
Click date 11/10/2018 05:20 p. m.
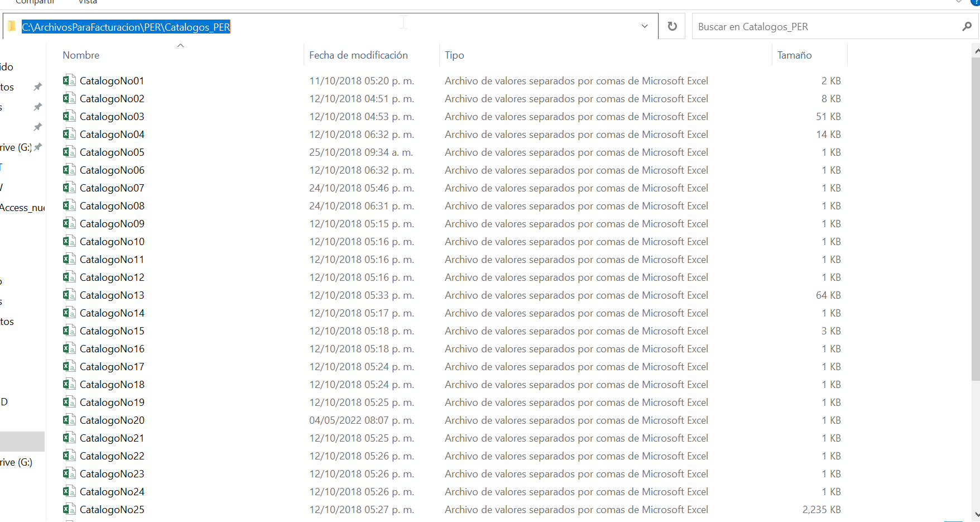coord(362,80)
